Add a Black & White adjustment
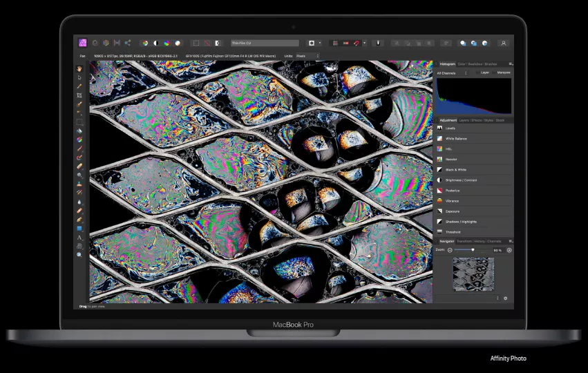This screenshot has height=373, width=588. (x=475, y=170)
